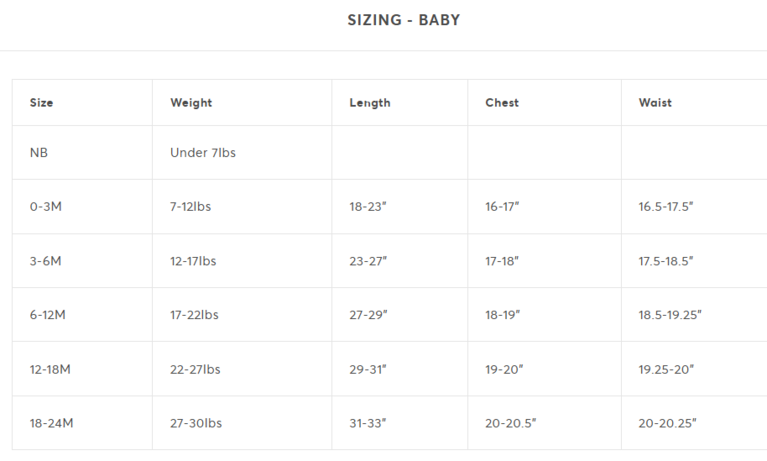Screen dimensions: 767x461
Task: Click the 18-23" length cell
Action: pos(368,207)
